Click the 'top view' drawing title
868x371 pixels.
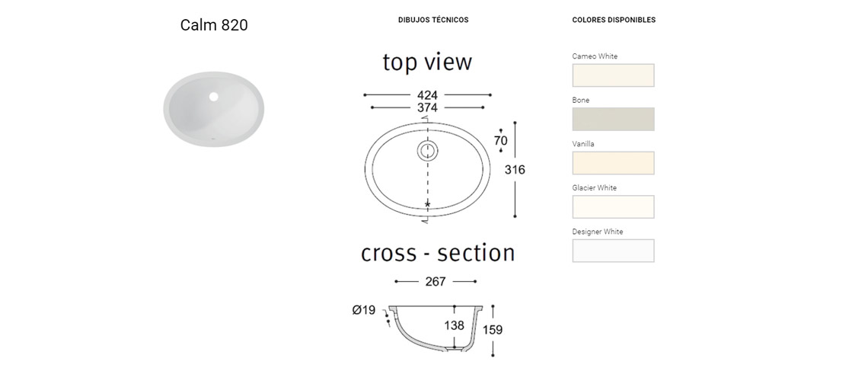click(427, 62)
